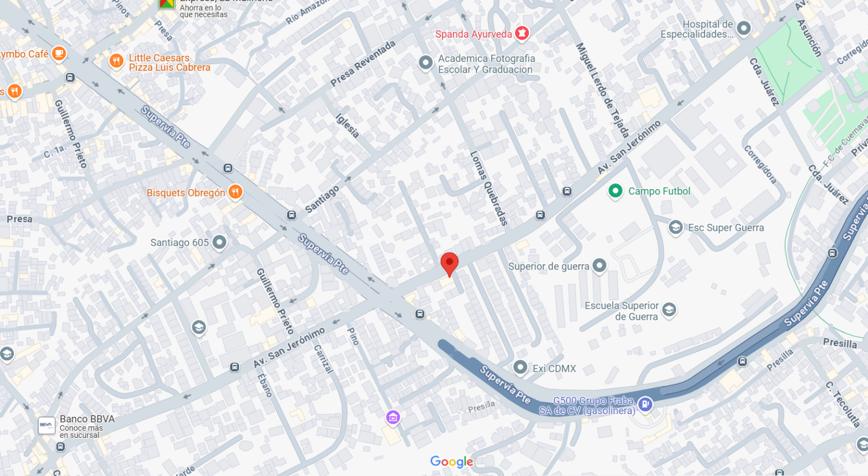Select the Exi CDMX place marker
The width and height of the screenshot is (868, 476).
click(x=520, y=367)
